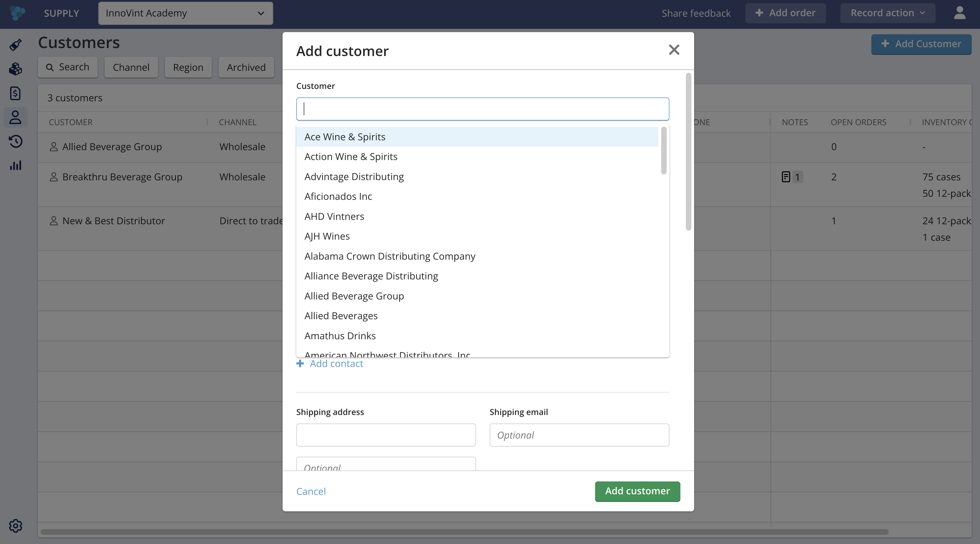Click the horizontal table scrollbar
Viewport: 980px width, 544px height.
pyautogui.click(x=464, y=532)
